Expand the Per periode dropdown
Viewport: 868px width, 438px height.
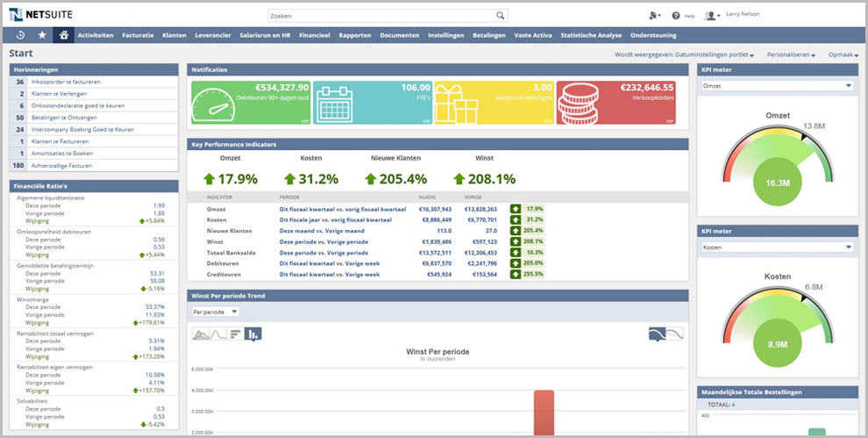pyautogui.click(x=215, y=312)
